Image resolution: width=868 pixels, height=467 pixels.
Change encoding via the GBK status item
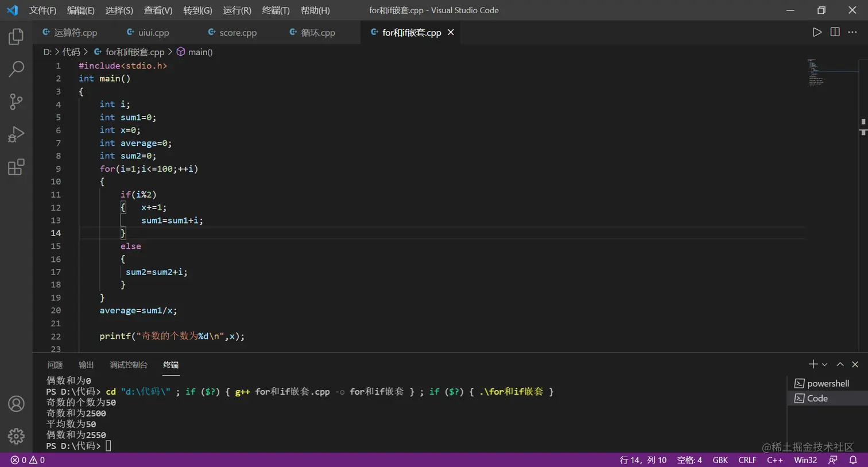[x=720, y=460]
